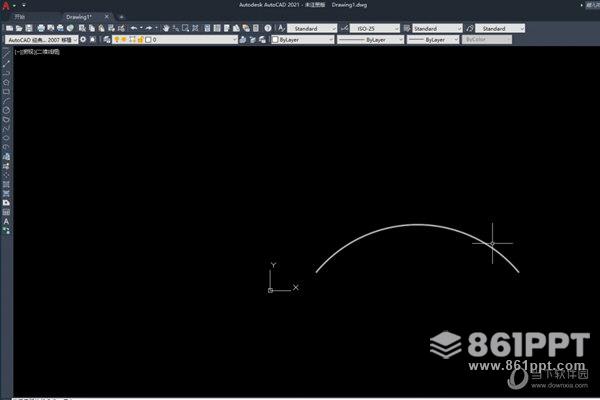The height and width of the screenshot is (400, 600).
Task: Click the Save diskette icon
Action: 29,28
